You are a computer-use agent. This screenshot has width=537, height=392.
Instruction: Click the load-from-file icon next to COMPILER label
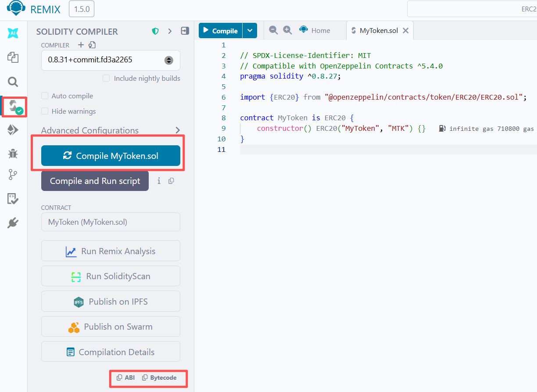tap(92, 45)
